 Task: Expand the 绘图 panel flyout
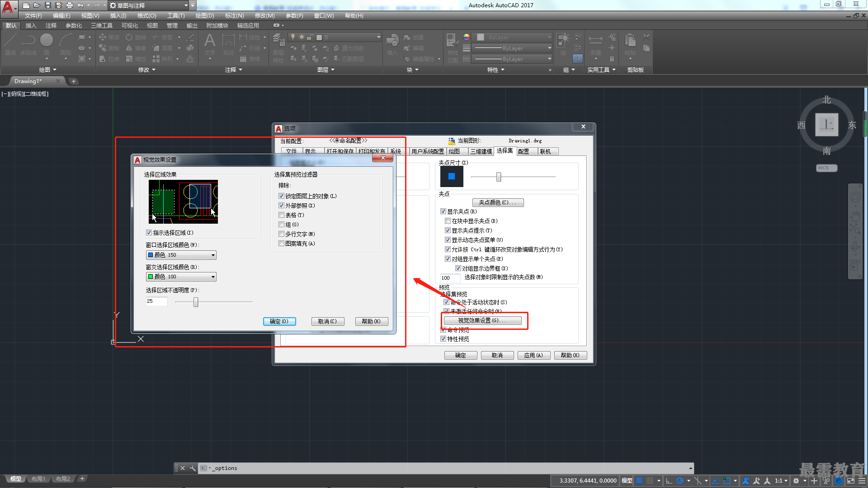(47, 70)
